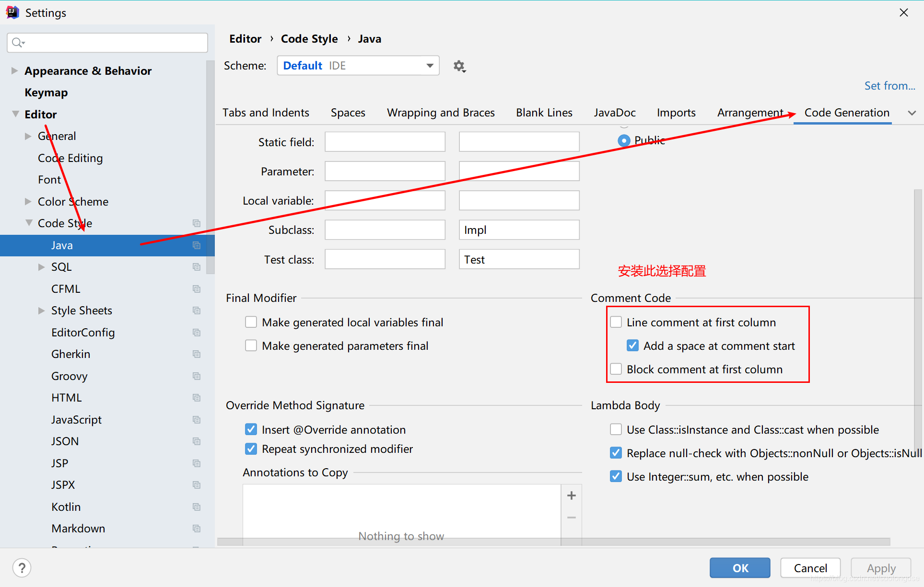Expand the General settings tree item
The image size is (924, 587).
[28, 135]
